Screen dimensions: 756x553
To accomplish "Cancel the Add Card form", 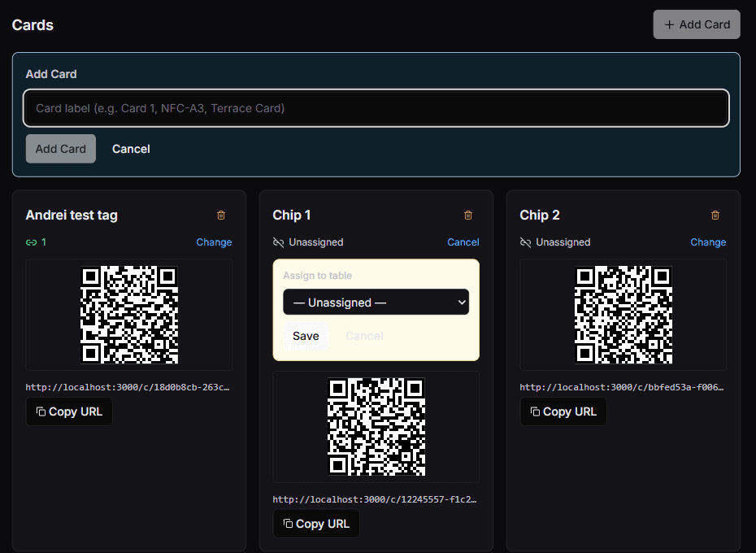I will (131, 149).
